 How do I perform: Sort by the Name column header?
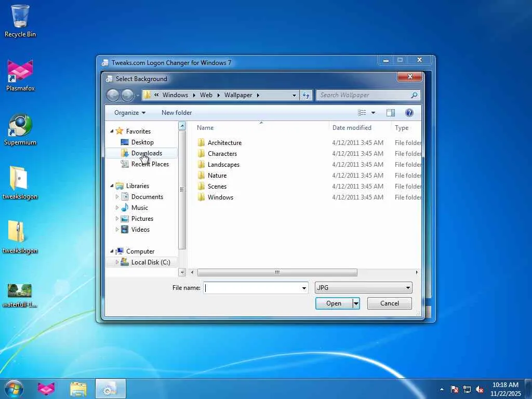[205, 128]
